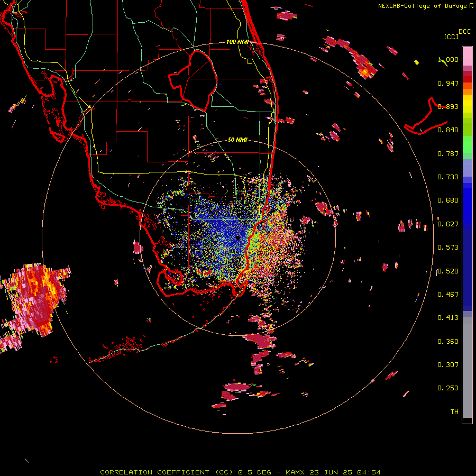Click the 100 NMI range ring label
Image resolution: width=476 pixels, height=476 pixels.
click(x=237, y=42)
